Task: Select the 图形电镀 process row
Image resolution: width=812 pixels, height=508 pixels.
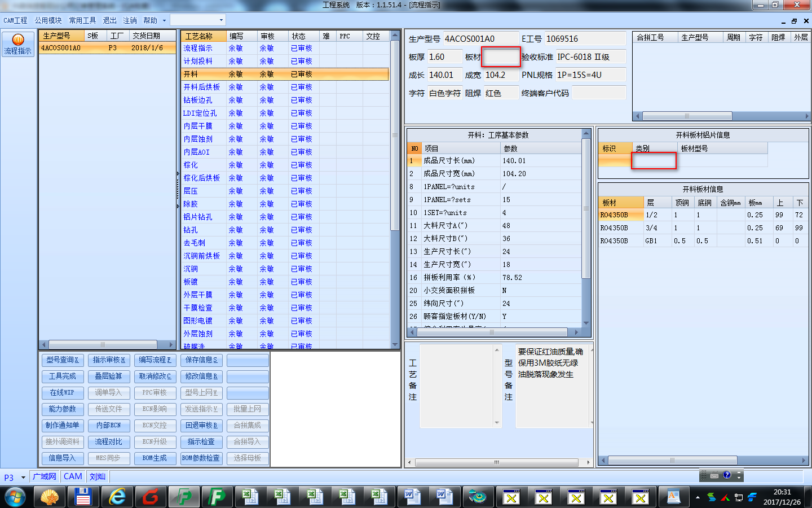Action: [x=285, y=321]
